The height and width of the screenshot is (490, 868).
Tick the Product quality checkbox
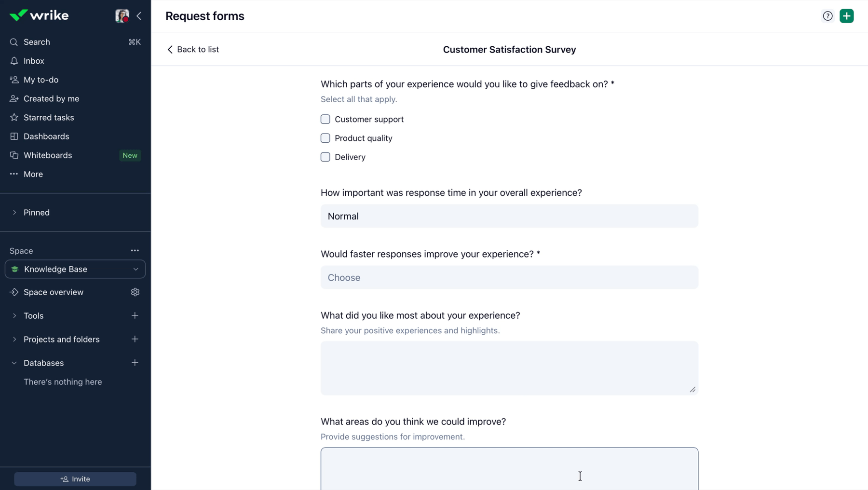(x=325, y=138)
